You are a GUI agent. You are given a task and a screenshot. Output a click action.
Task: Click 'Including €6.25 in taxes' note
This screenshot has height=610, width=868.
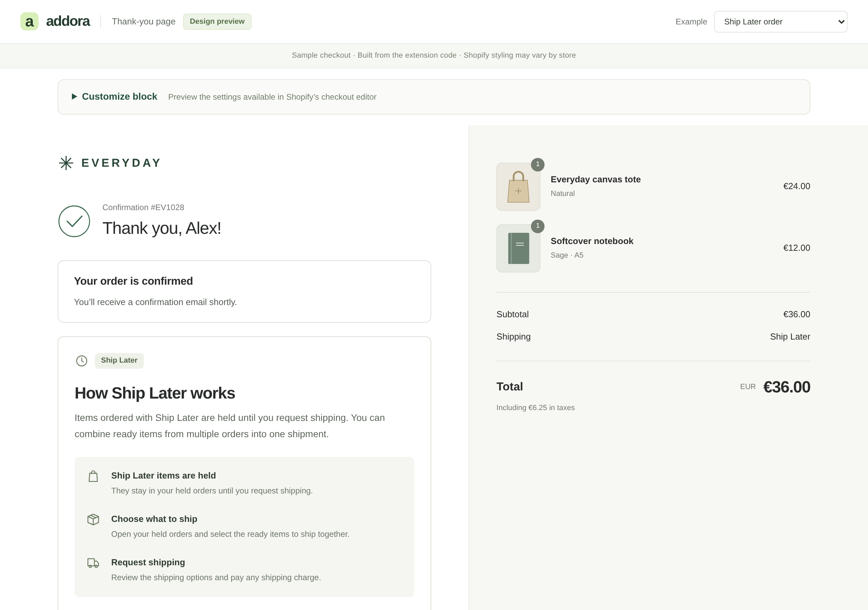point(535,408)
